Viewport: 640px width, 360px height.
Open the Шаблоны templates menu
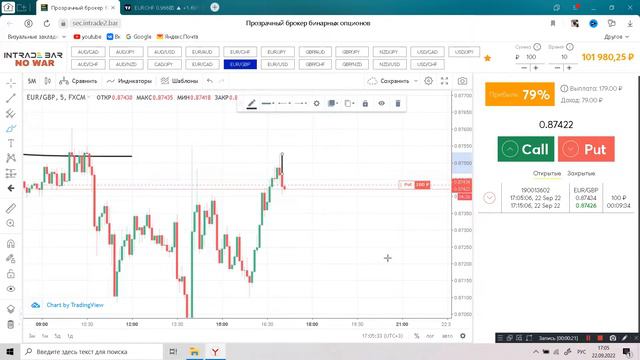tap(180, 81)
